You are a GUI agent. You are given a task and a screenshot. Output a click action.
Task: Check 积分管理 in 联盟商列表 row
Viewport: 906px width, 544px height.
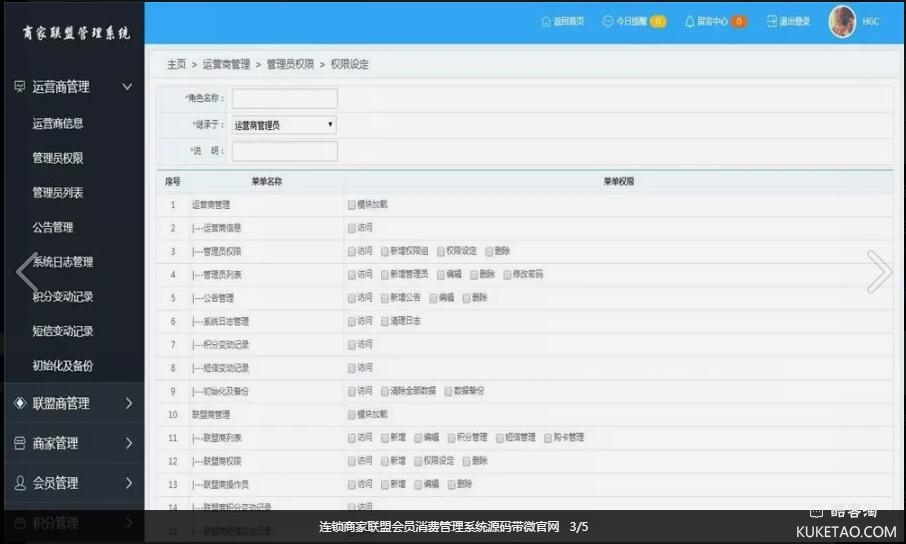[x=451, y=438]
